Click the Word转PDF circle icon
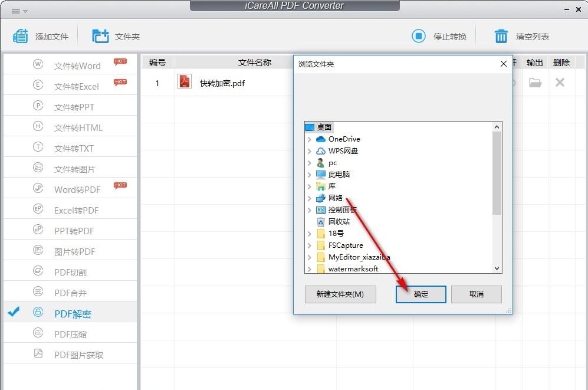This screenshot has width=588, height=390. coord(38,188)
